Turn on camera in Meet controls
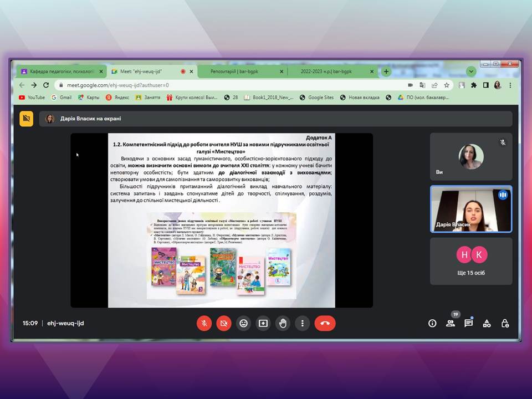 224,323
